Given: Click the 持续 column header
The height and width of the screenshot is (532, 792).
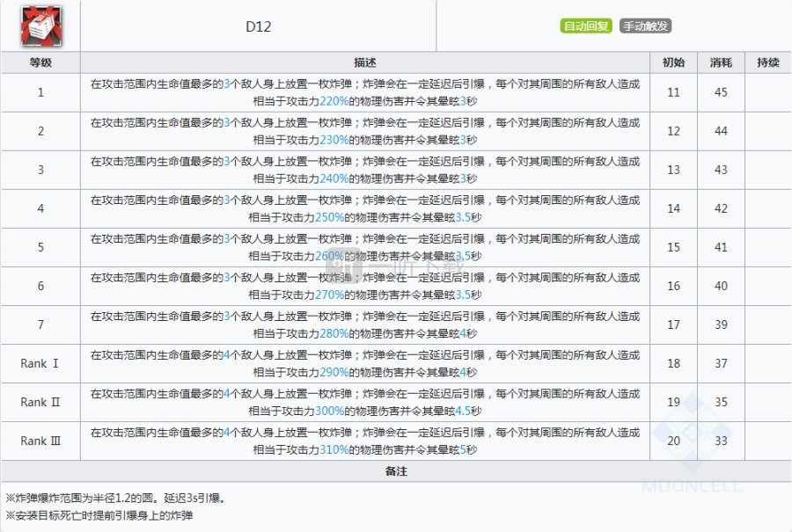Looking at the screenshot, I should pos(768,62).
